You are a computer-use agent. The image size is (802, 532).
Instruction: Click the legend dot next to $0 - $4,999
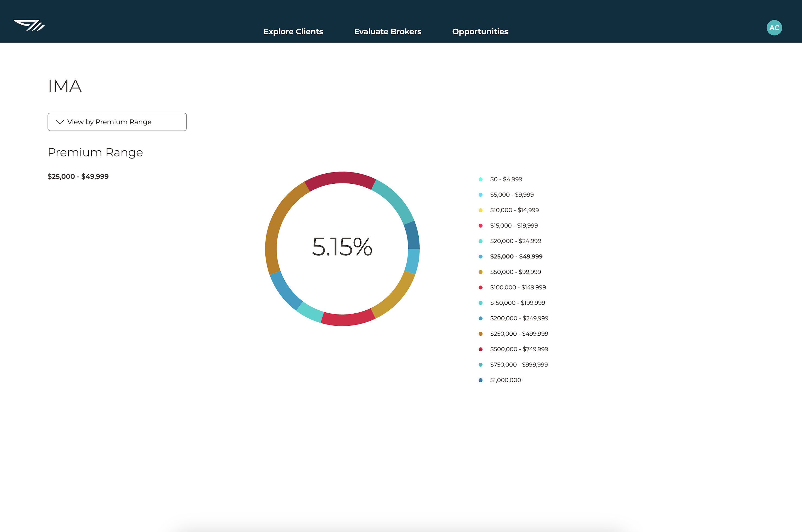pos(480,179)
